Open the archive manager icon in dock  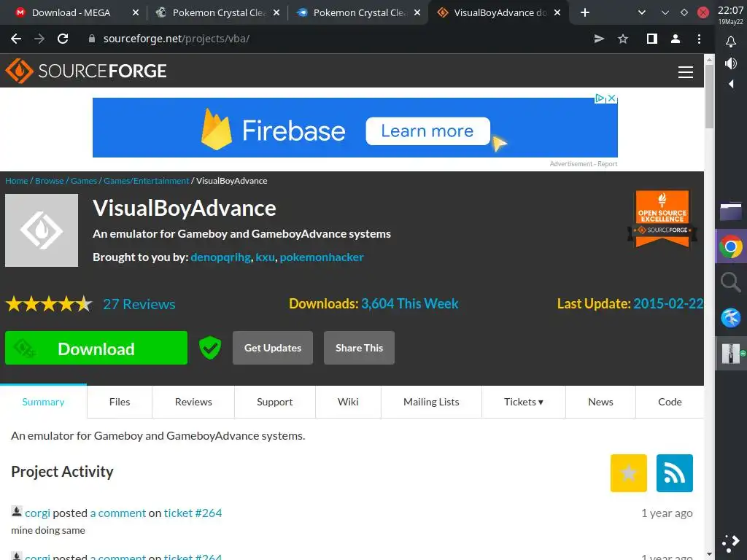(731, 354)
